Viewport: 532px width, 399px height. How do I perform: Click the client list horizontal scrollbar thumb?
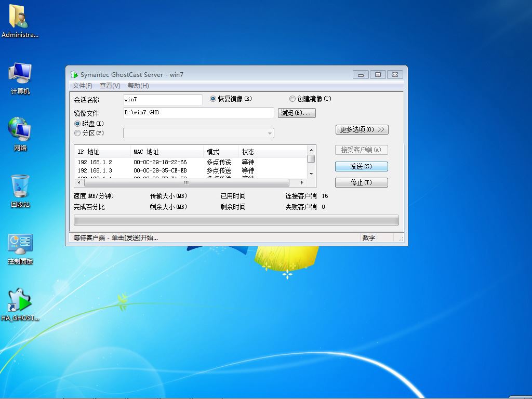tap(187, 182)
